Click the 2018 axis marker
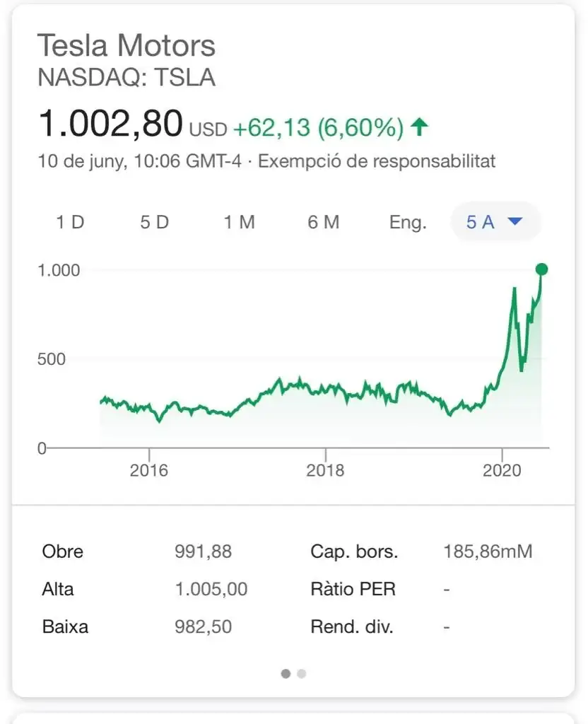This screenshot has height=724, width=588. pyautogui.click(x=325, y=470)
